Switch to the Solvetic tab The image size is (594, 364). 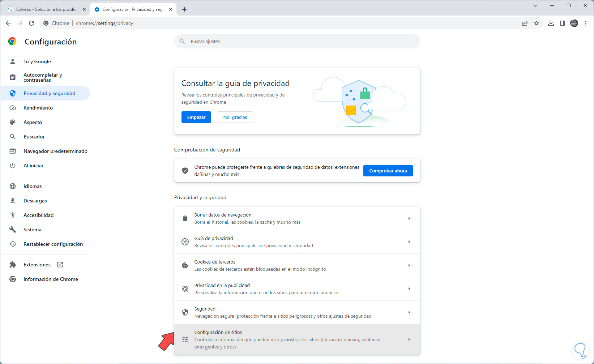47,9
